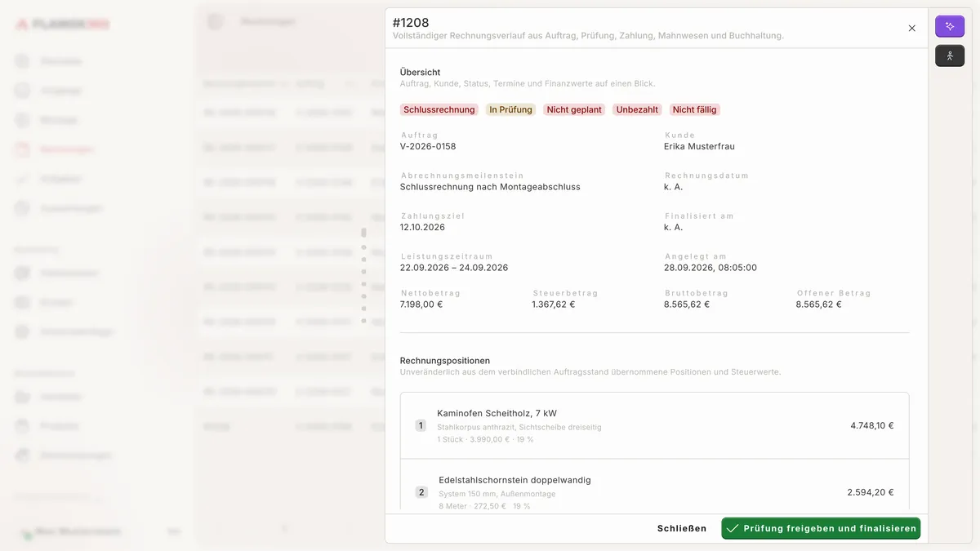Click the Angelegt am value 28.09.2026, 08:05:00
This screenshot has height=551, width=980.
tap(710, 268)
